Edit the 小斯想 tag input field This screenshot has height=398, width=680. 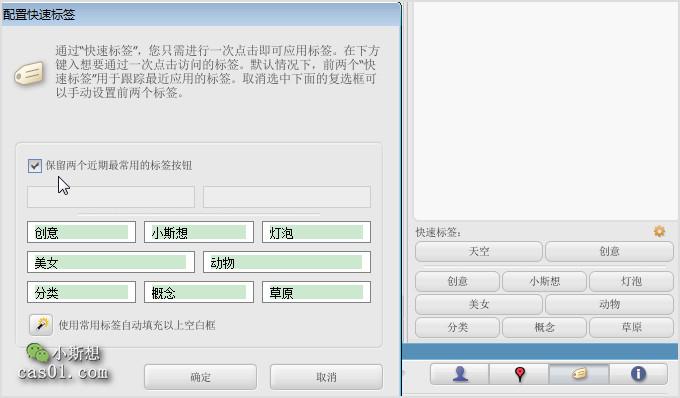(199, 232)
